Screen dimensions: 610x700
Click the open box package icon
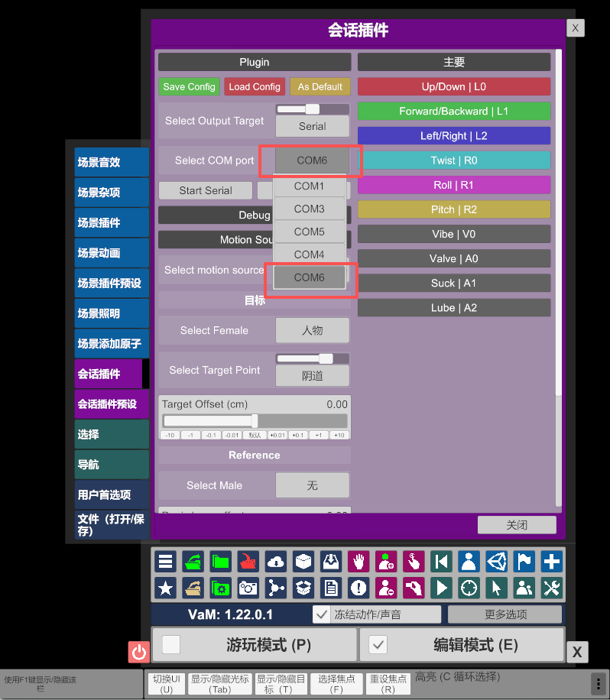tap(303, 588)
